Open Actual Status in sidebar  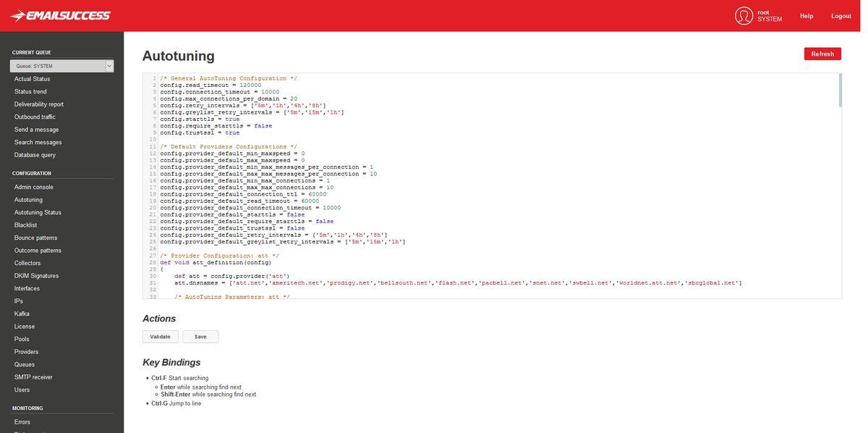coord(33,79)
